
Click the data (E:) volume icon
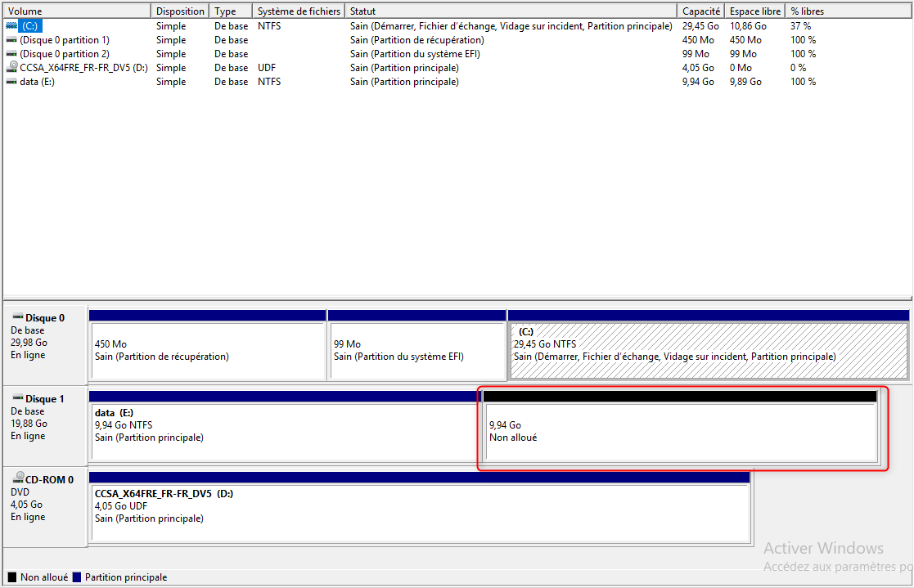pos(10,81)
